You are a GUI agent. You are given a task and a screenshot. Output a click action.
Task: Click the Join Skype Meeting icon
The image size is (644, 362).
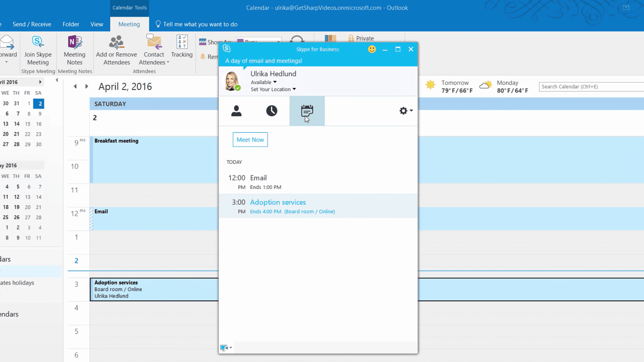click(x=38, y=50)
